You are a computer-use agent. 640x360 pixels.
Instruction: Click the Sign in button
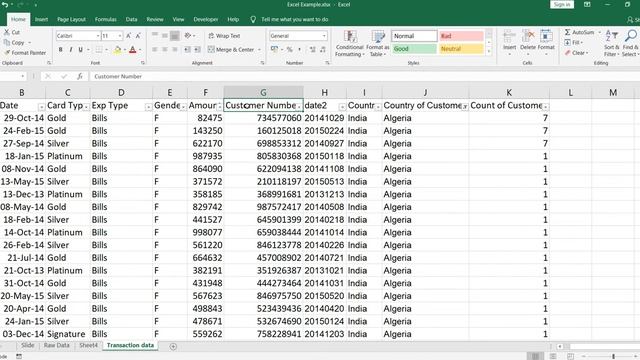(x=562, y=4)
